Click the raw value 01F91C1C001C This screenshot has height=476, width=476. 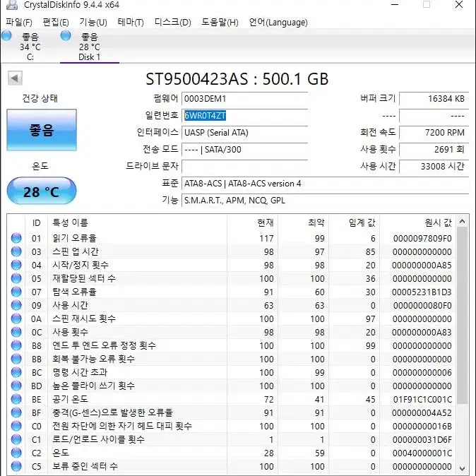(422, 399)
